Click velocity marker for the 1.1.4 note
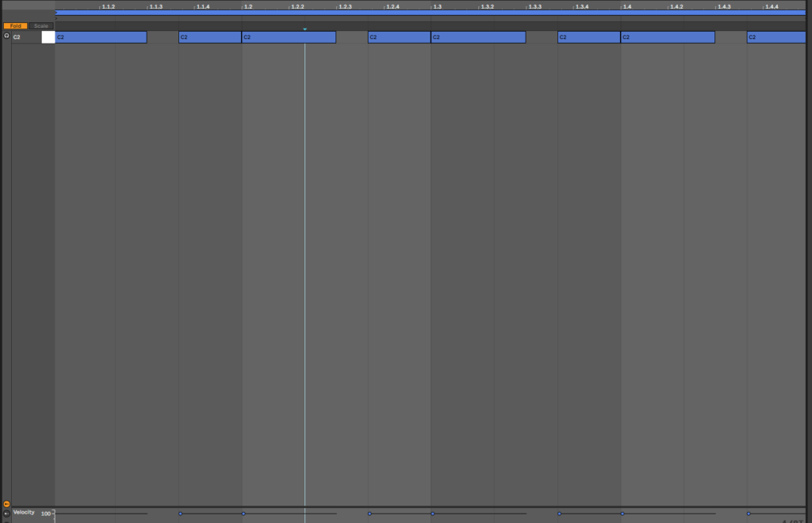 tap(181, 513)
